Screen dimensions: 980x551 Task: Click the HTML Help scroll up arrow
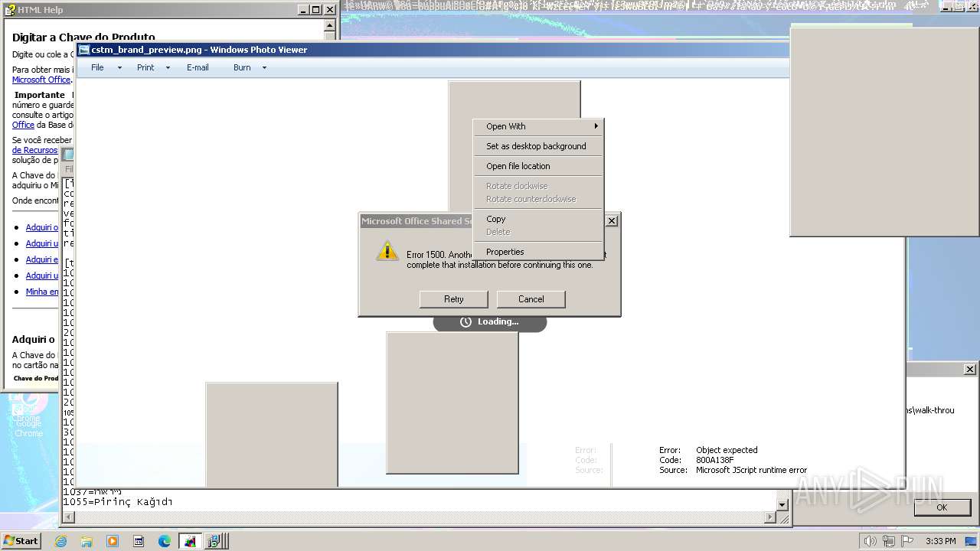[330, 25]
